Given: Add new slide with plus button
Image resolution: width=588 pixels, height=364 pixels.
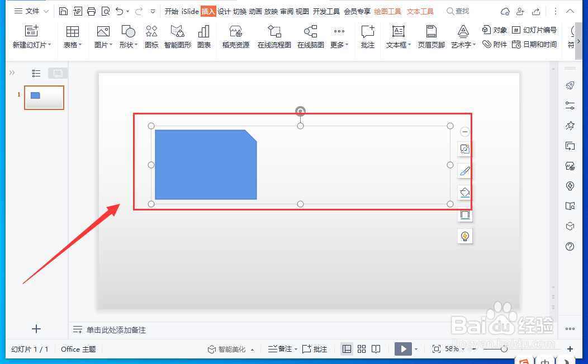Looking at the screenshot, I should click(36, 329).
